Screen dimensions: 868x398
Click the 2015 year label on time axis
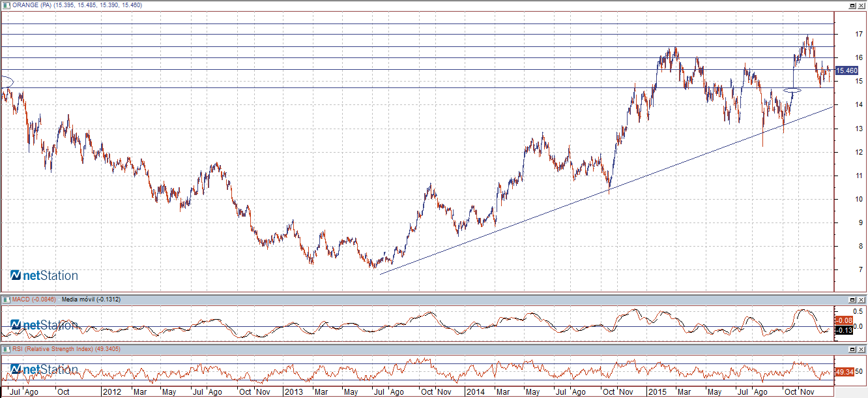(657, 392)
